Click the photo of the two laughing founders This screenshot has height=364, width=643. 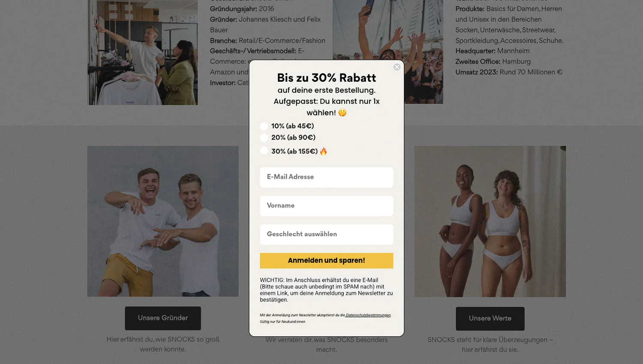163,221
